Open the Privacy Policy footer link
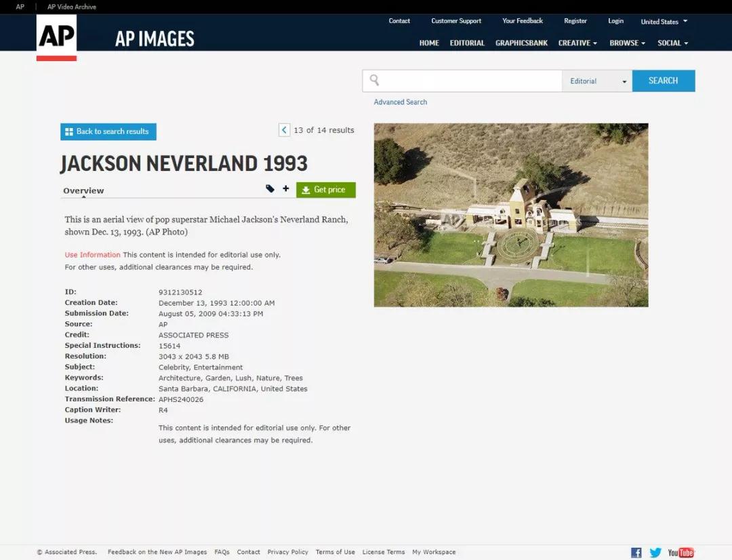Screen dimensions: 732x560 pyautogui.click(x=287, y=552)
